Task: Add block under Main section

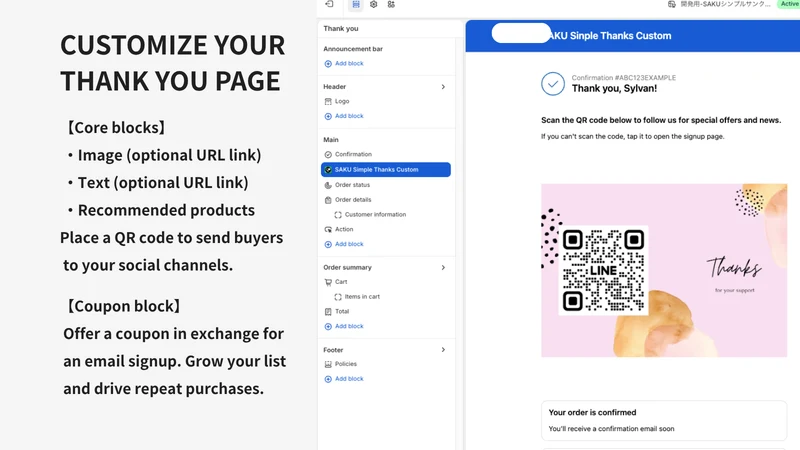Action: pos(349,244)
